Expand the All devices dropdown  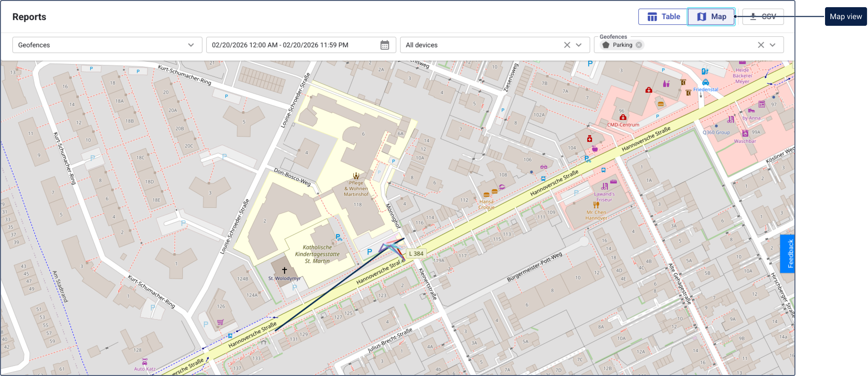(579, 45)
